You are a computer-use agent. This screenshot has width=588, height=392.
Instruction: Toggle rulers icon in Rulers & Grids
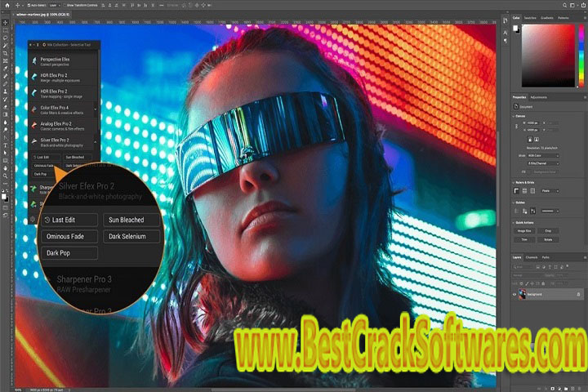(x=516, y=191)
